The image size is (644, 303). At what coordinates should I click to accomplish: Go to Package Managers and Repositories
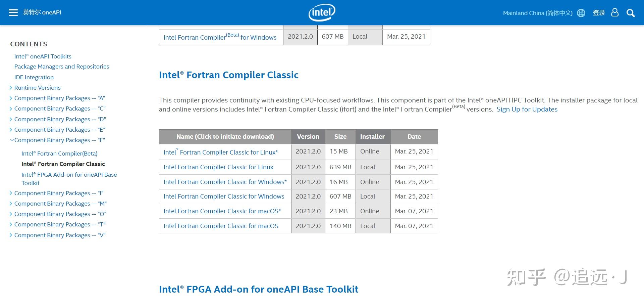pos(62,67)
